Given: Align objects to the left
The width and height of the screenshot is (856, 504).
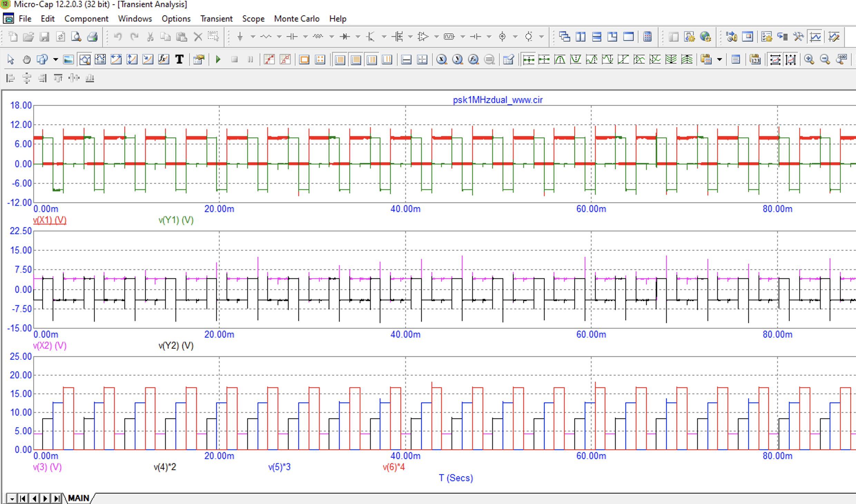Looking at the screenshot, I should [11, 78].
